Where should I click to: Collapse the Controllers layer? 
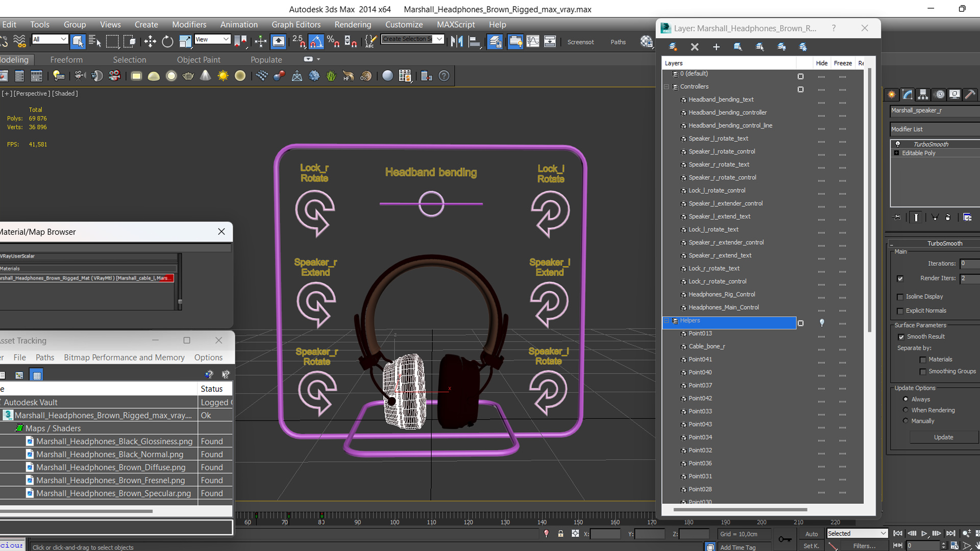[x=666, y=87]
